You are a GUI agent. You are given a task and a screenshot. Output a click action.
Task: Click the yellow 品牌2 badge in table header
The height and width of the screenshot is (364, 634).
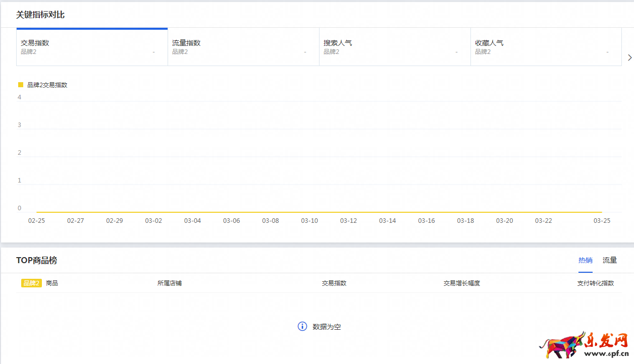click(x=31, y=283)
